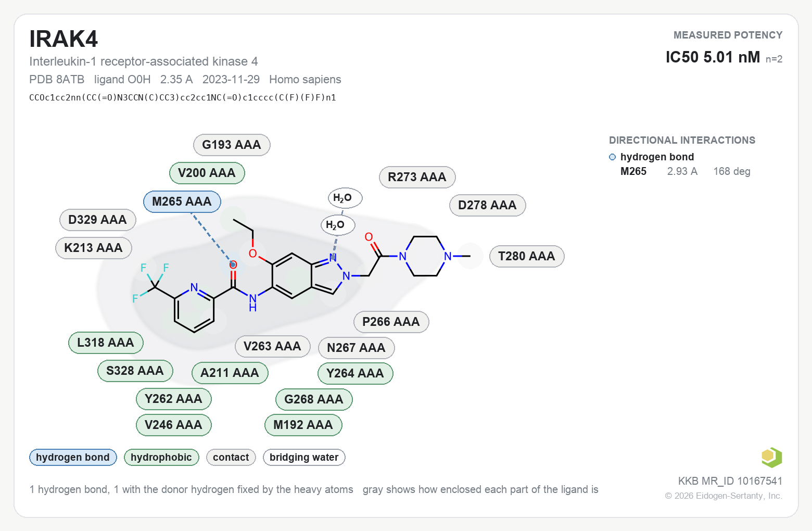812x531 pixels.
Task: Click the KKB MR_ID 10167541 text
Action: tap(730, 481)
